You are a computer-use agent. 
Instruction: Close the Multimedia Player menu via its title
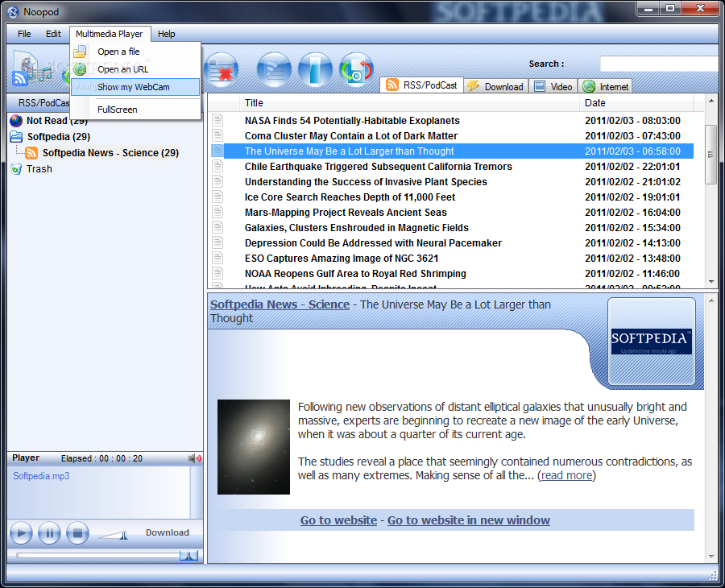click(110, 34)
